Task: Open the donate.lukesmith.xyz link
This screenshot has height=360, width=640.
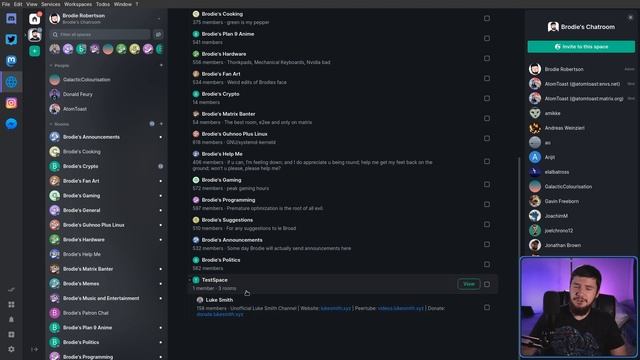Action: tap(220, 314)
